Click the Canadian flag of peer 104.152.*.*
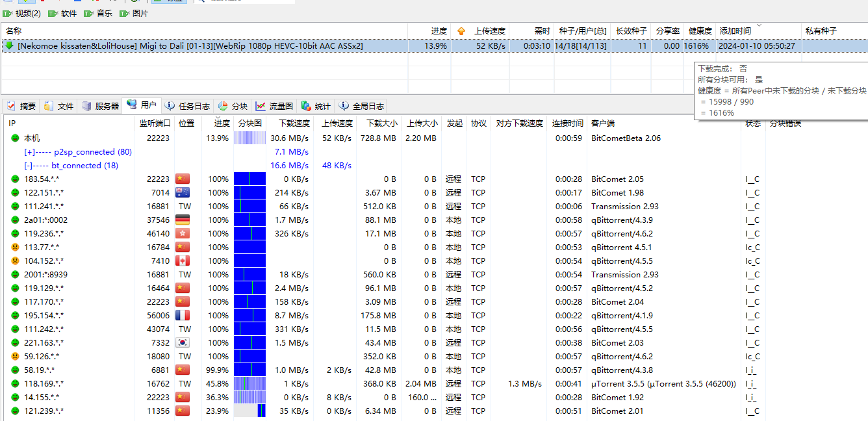The image size is (868, 421). (183, 261)
